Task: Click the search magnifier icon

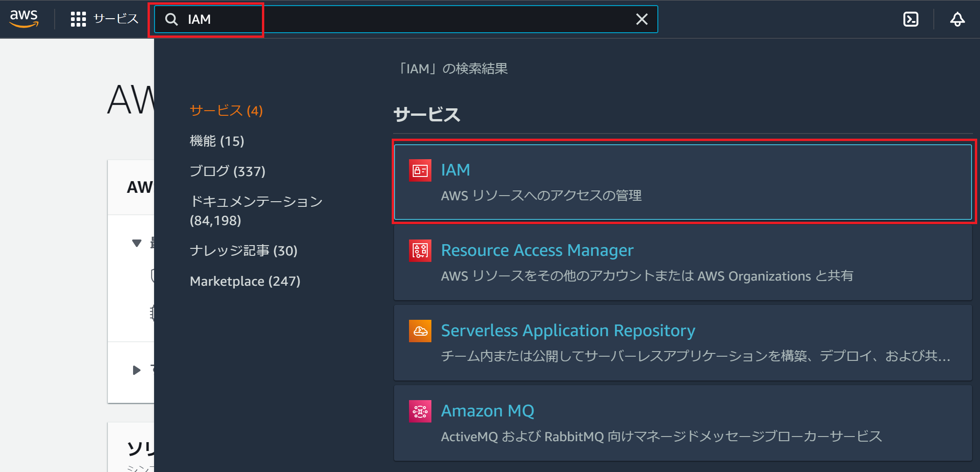Action: pos(171,19)
